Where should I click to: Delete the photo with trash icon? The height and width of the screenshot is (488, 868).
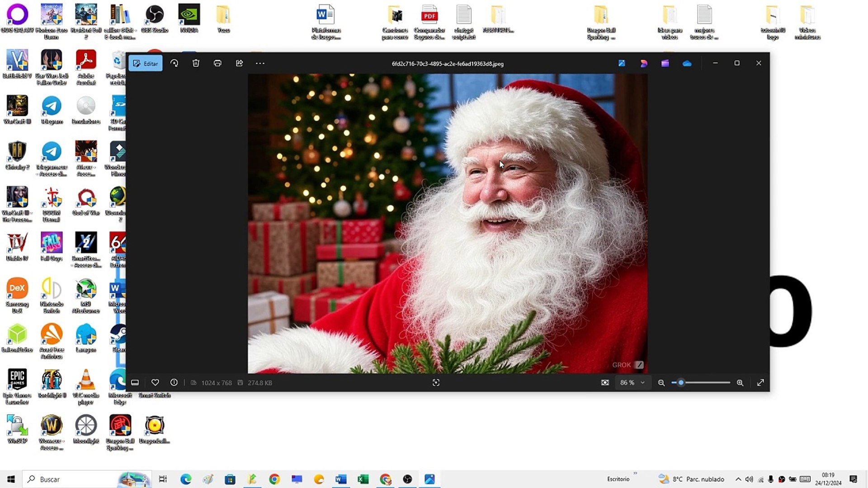pyautogui.click(x=196, y=63)
